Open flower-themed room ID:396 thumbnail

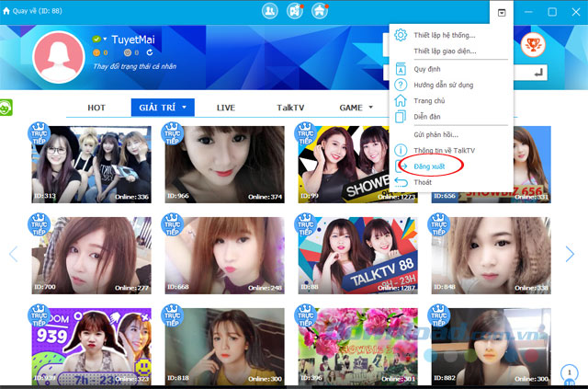(357, 347)
